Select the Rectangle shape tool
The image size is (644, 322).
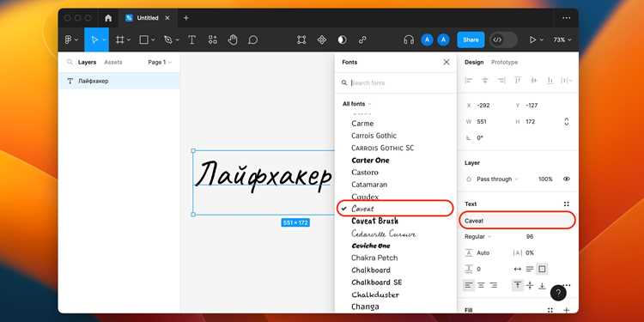143,39
